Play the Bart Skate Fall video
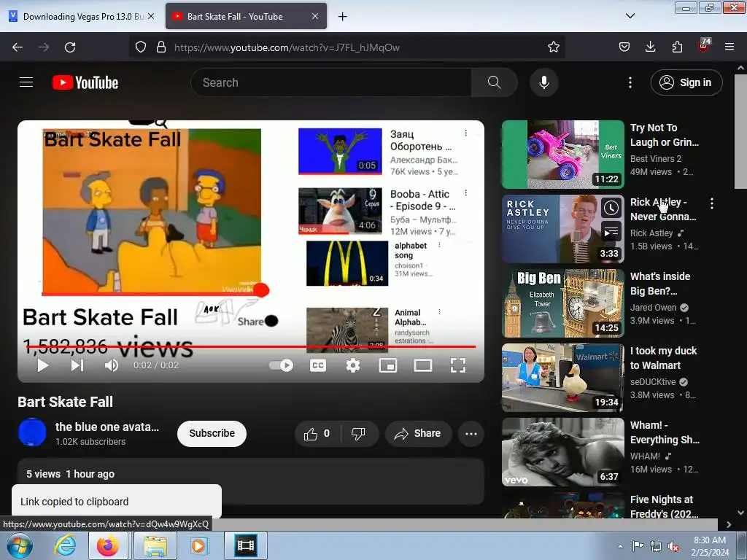747x560 pixels. (43, 365)
